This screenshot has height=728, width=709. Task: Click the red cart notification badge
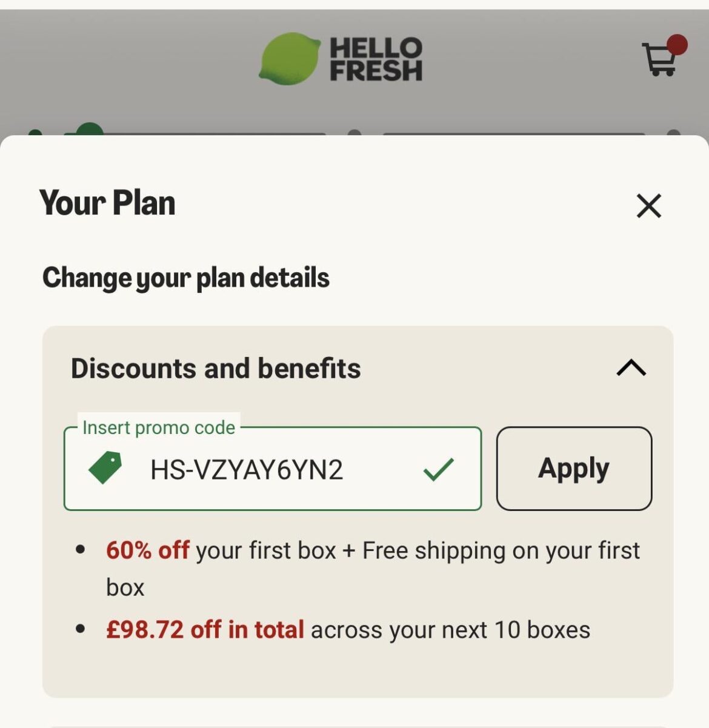click(676, 43)
